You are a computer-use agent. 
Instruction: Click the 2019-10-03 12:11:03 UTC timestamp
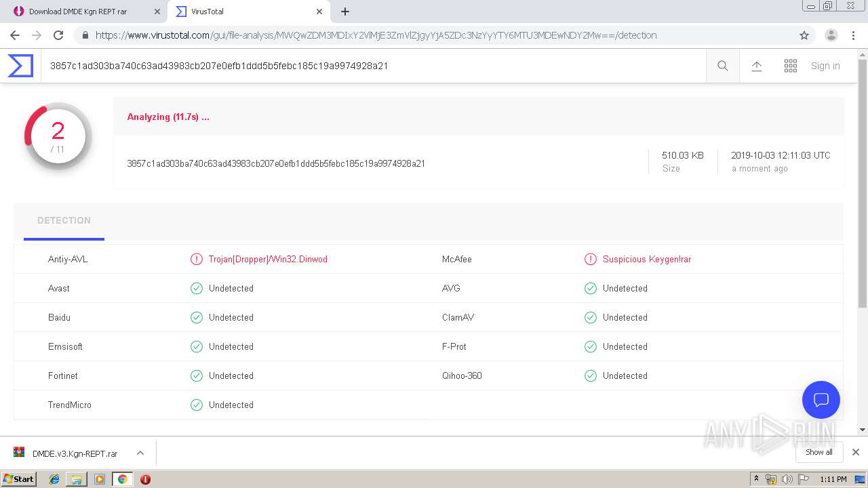pyautogui.click(x=781, y=155)
